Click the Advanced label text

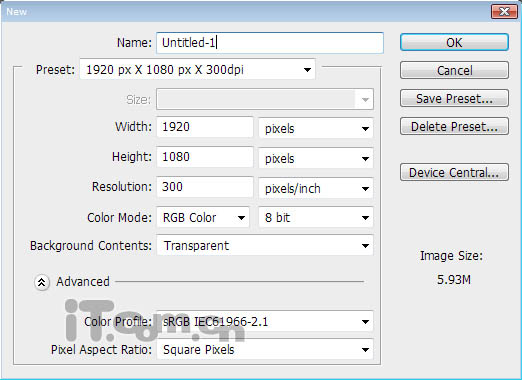pos(83,282)
